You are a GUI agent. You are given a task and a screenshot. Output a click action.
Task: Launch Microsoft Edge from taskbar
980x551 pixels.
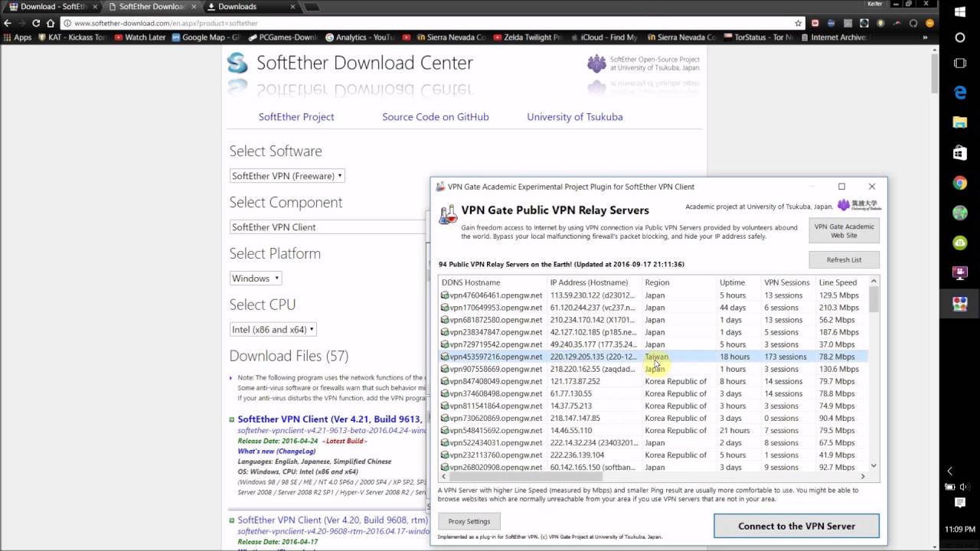coord(960,93)
